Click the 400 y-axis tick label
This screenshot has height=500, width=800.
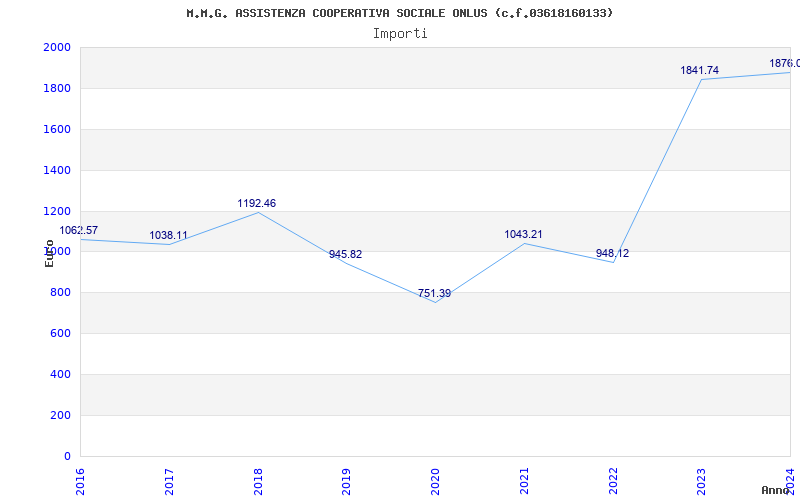pyautogui.click(x=61, y=374)
